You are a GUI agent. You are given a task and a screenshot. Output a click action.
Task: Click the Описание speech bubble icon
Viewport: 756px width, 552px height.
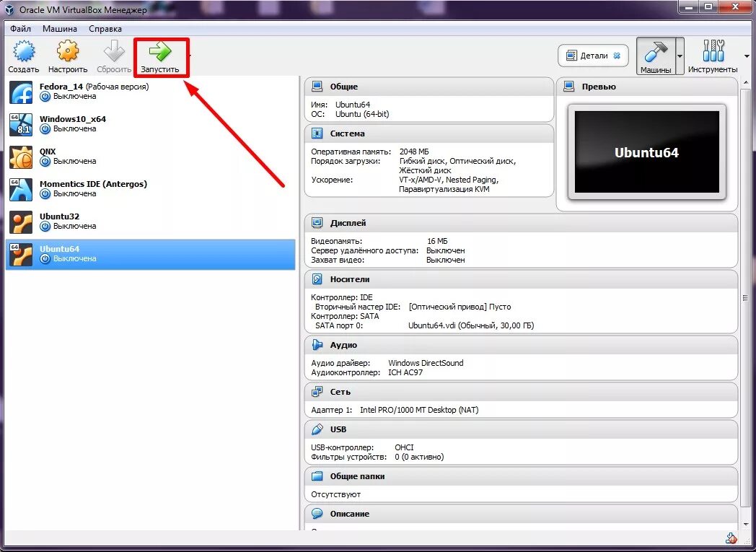tap(317, 514)
